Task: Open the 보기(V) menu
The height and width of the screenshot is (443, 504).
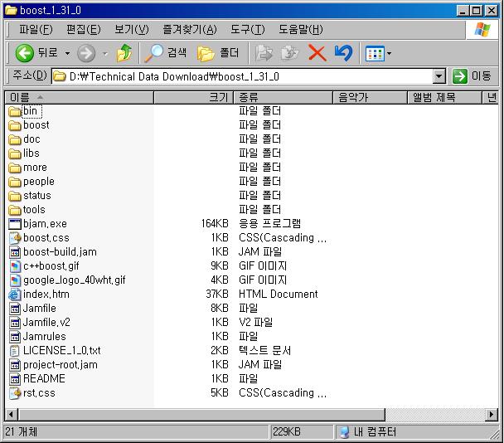Action: click(x=132, y=30)
